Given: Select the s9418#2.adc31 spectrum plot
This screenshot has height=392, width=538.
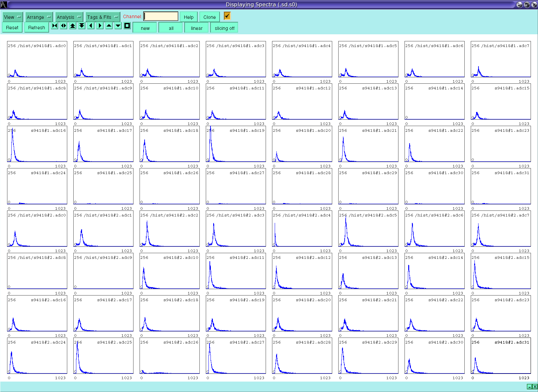Looking at the screenshot, I should tap(501, 357).
